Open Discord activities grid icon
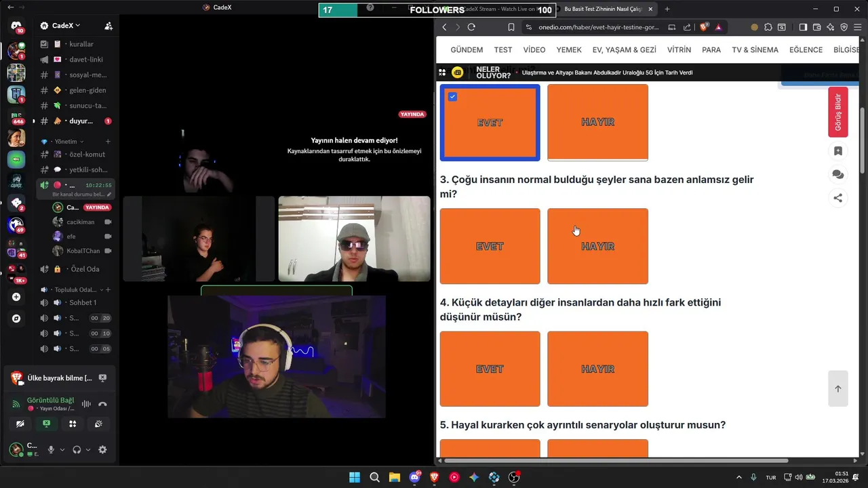 pos(73,424)
